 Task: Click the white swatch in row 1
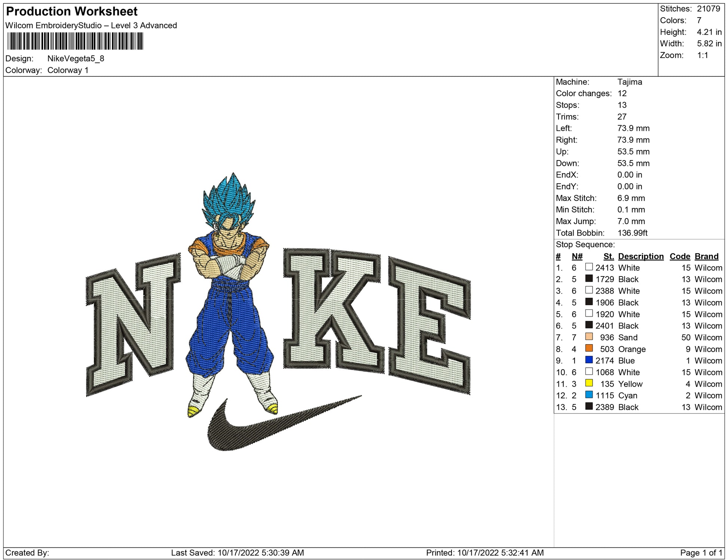point(589,267)
